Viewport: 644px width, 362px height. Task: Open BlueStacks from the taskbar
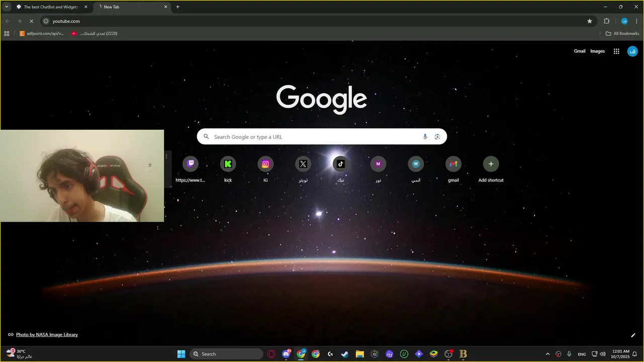(x=433, y=354)
